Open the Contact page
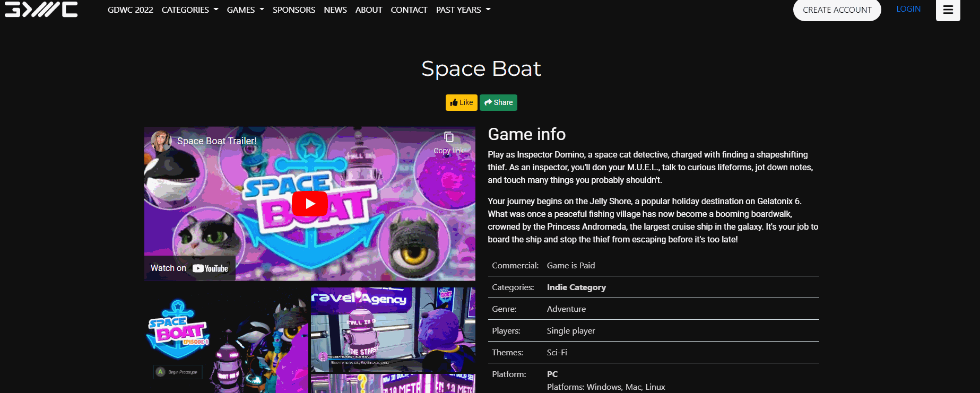This screenshot has width=980, height=393. click(x=409, y=10)
